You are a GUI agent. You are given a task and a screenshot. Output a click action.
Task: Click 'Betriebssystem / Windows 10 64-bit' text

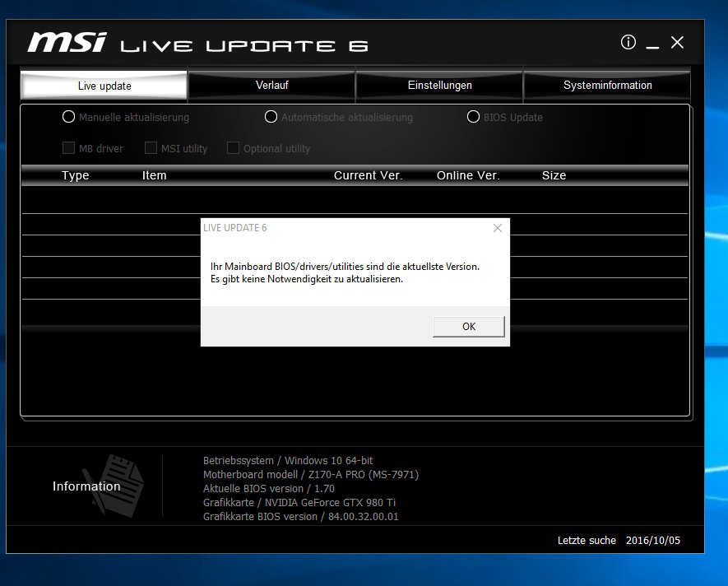288,461
